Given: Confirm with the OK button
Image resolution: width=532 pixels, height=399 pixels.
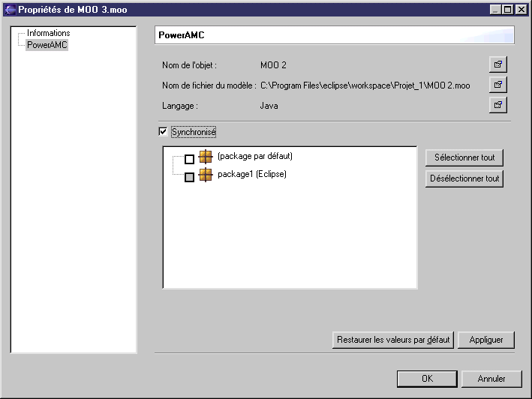Looking at the screenshot, I should coord(426,379).
